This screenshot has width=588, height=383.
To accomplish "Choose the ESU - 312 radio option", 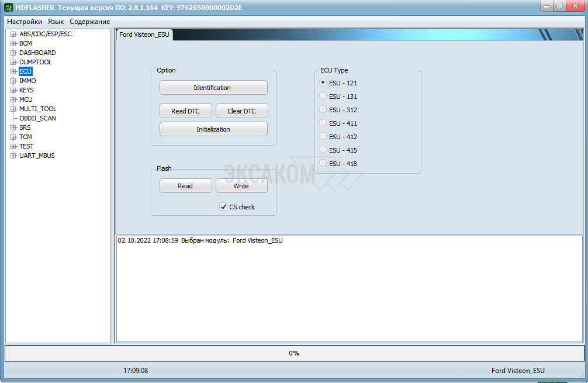I will (x=323, y=110).
